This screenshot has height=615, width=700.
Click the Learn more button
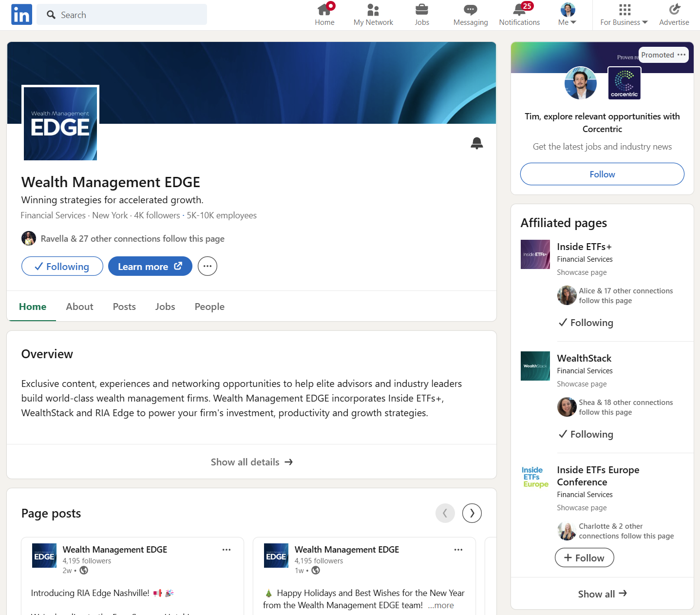click(x=150, y=267)
